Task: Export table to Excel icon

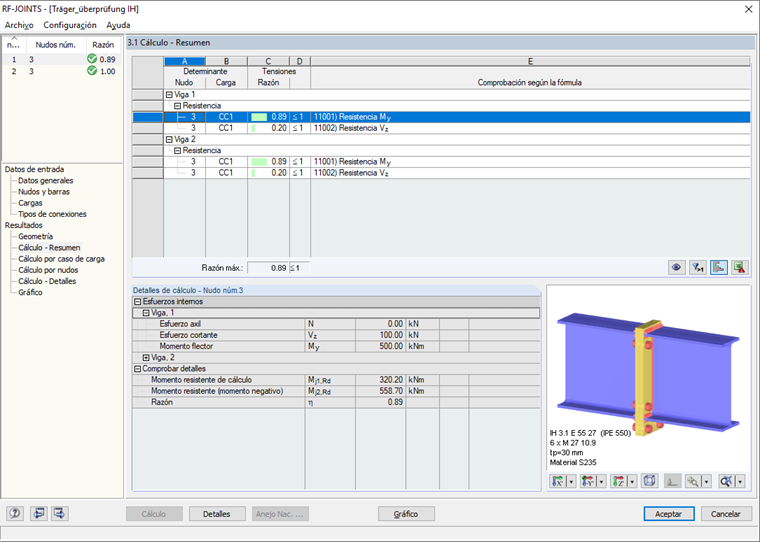Action: point(740,267)
